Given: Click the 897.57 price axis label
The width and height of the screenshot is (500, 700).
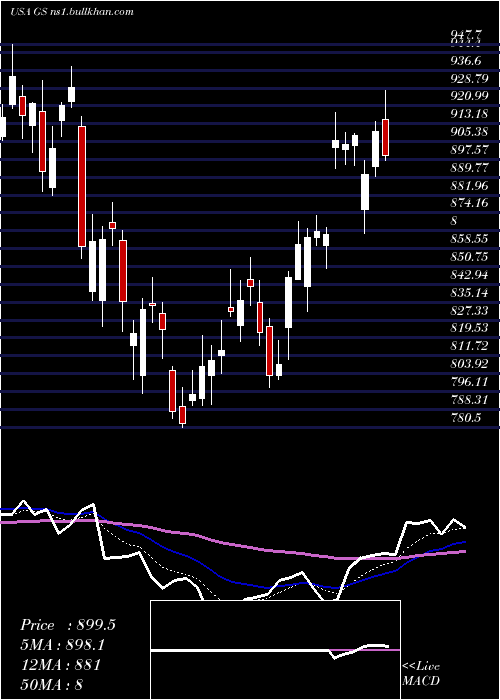Looking at the screenshot, I should coord(469,150).
